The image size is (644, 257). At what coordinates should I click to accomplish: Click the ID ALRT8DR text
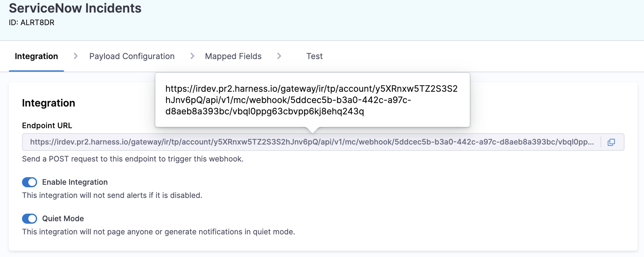coord(32,23)
